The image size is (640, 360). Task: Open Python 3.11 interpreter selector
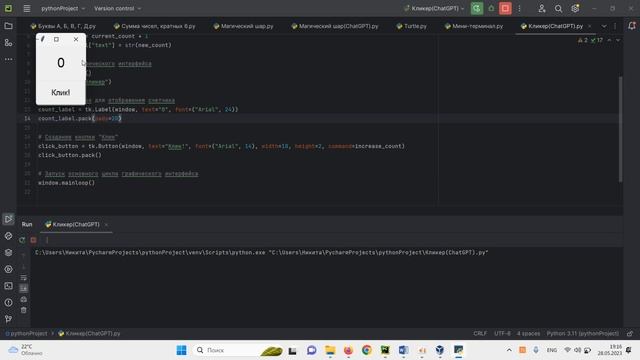point(582,333)
